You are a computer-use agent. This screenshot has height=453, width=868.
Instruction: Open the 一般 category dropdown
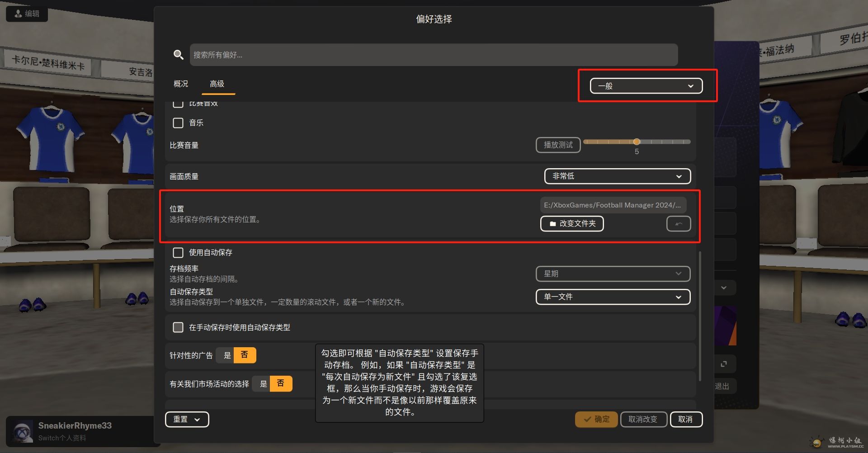click(x=646, y=86)
